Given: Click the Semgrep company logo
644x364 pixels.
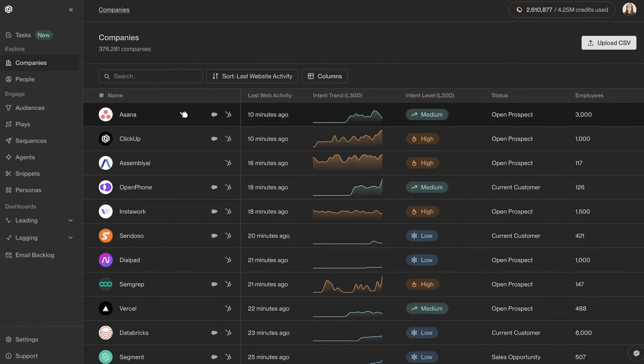Looking at the screenshot, I should coord(106,284).
